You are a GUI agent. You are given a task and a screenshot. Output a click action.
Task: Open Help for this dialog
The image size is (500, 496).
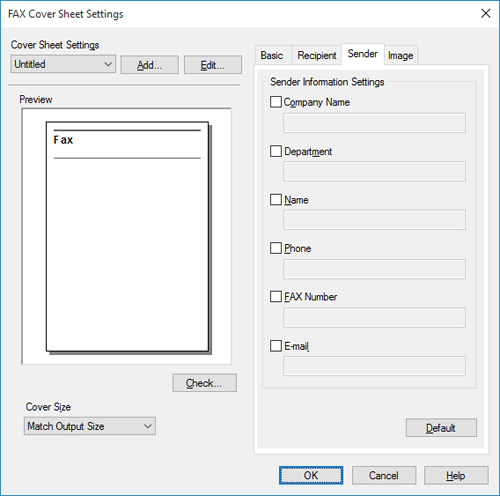456,475
